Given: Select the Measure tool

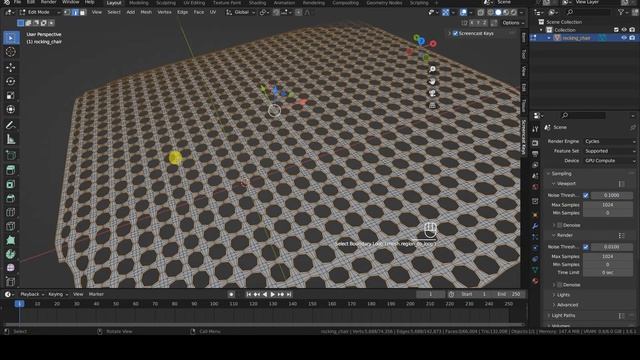Looking at the screenshot, I should pyautogui.click(x=11, y=140).
